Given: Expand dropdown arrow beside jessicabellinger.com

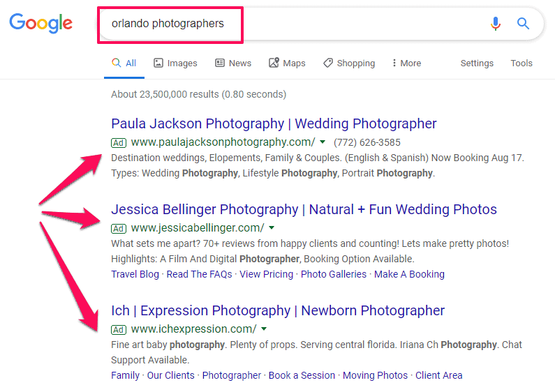Looking at the screenshot, I should [272, 227].
